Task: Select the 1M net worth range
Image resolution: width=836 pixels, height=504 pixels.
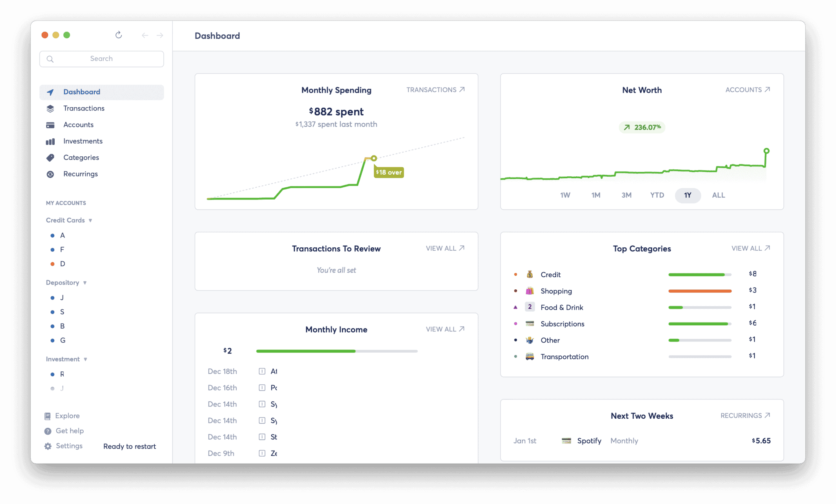Action: pos(596,195)
